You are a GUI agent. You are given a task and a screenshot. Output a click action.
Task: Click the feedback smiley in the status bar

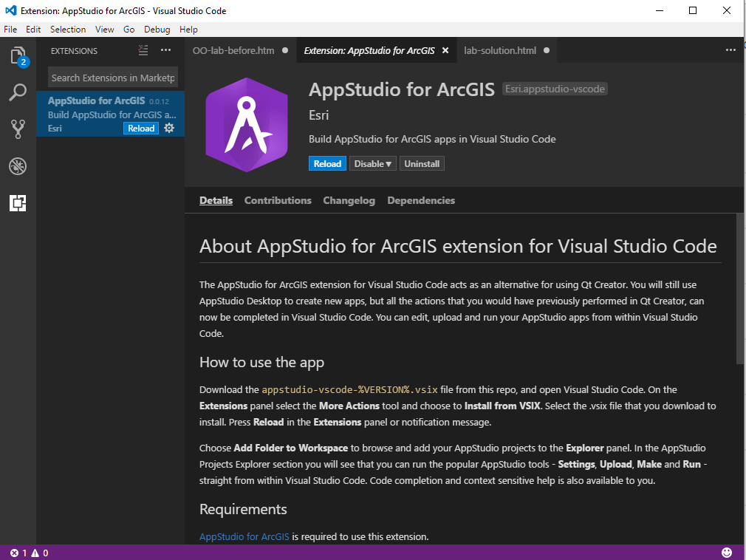[727, 552]
